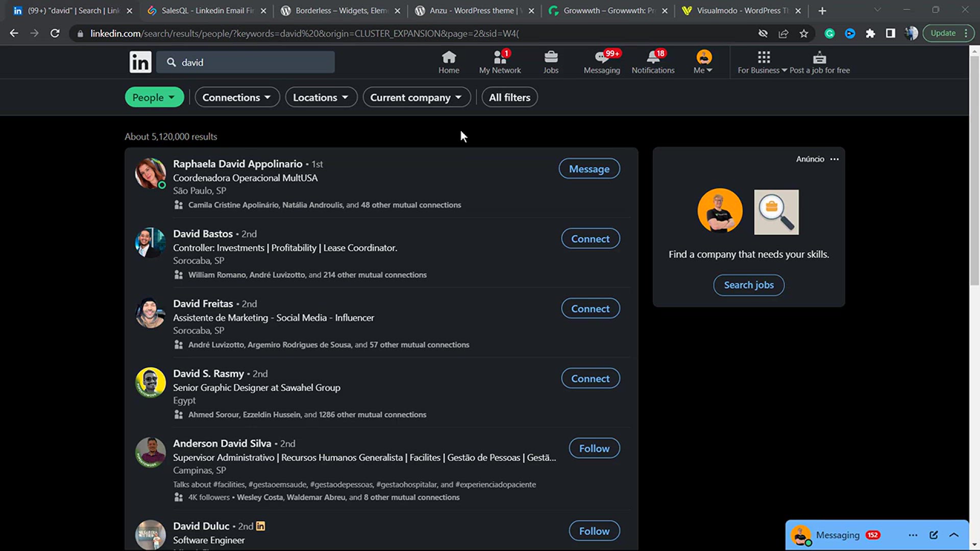View mutual connections of David Bastos
The width and height of the screenshot is (980, 551).
coord(307,275)
